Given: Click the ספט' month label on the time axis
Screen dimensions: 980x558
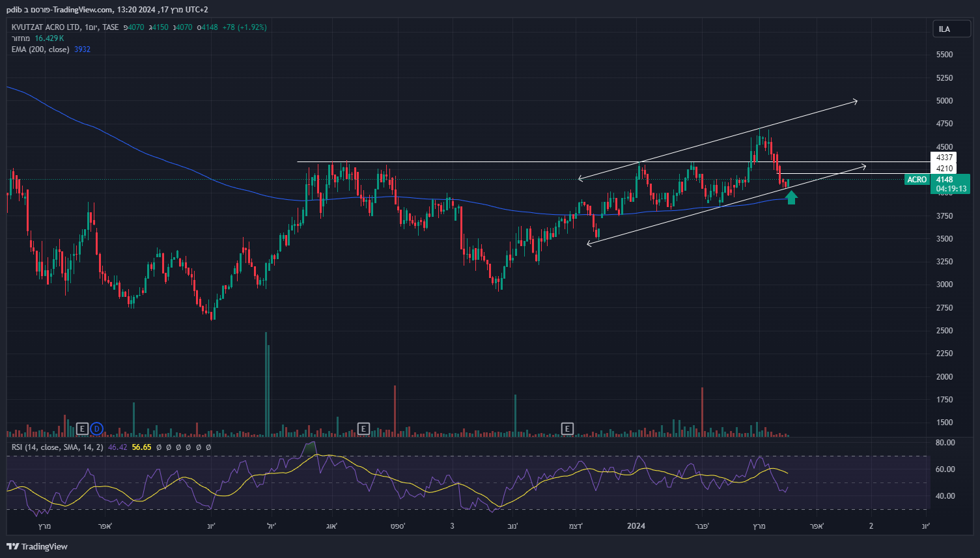Looking at the screenshot, I should [x=397, y=525].
